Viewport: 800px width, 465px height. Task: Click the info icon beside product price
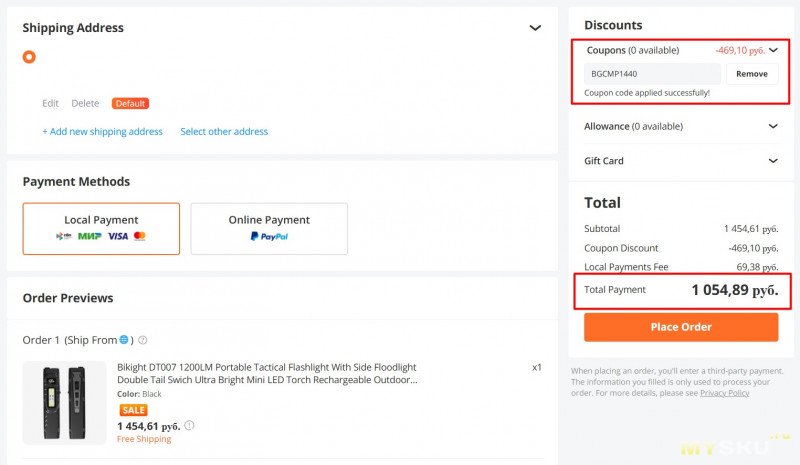tap(189, 425)
